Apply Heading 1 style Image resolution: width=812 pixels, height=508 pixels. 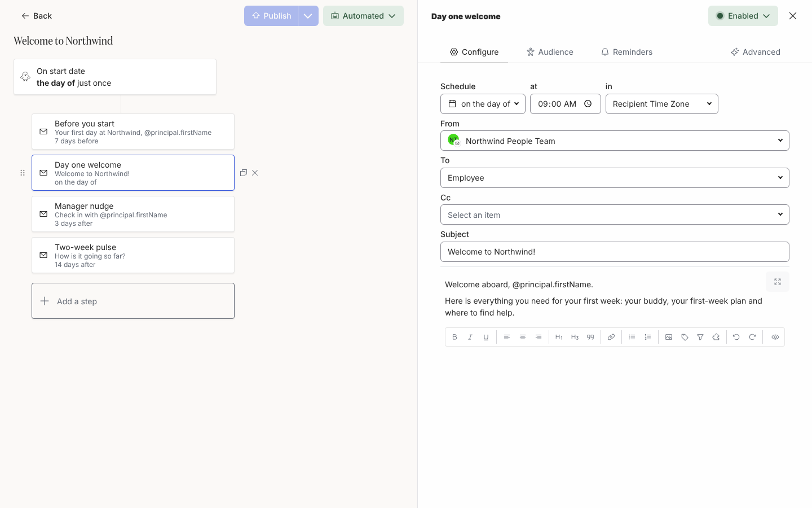[559, 337]
